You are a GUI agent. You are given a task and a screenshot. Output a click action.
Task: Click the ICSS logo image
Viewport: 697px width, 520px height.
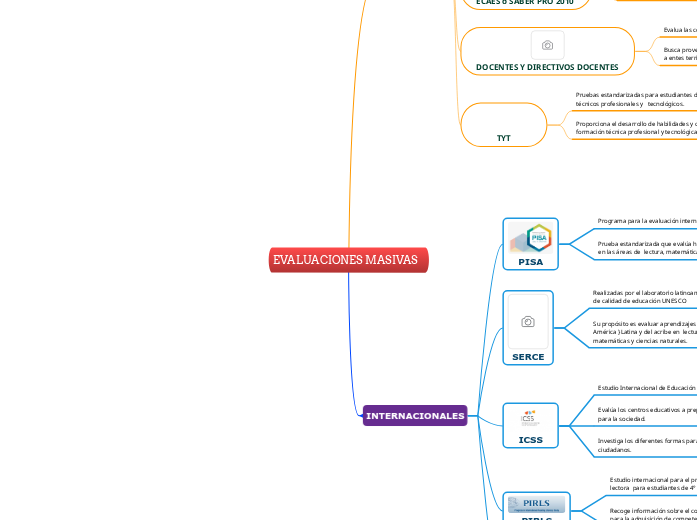pyautogui.click(x=528, y=418)
